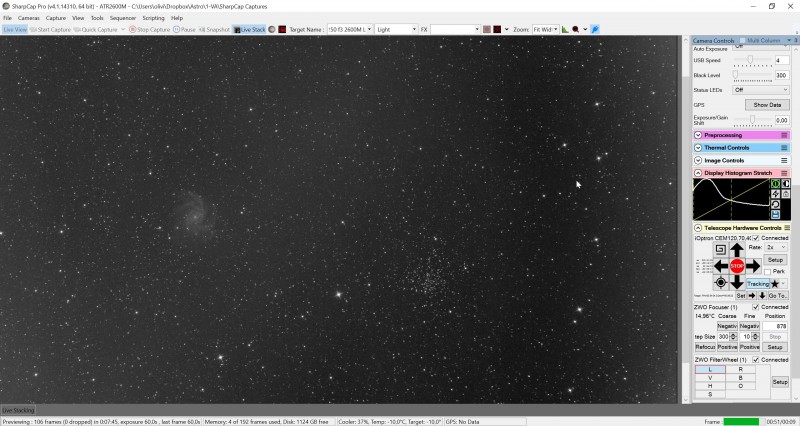
Task: Open the File menu
Action: click(x=7, y=18)
